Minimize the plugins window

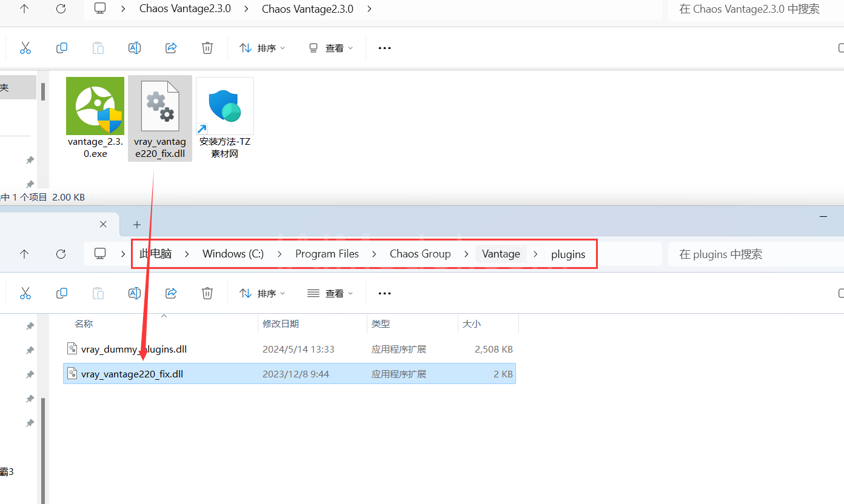click(x=823, y=216)
